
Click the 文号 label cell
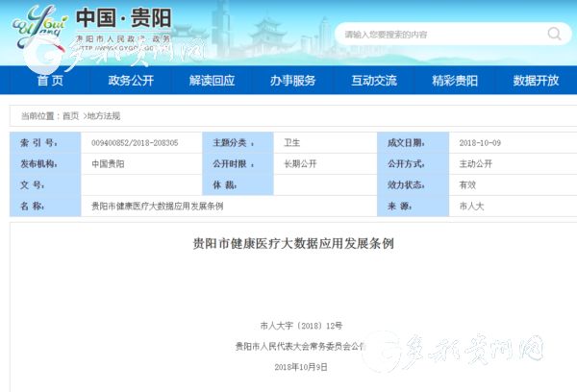click(x=45, y=184)
